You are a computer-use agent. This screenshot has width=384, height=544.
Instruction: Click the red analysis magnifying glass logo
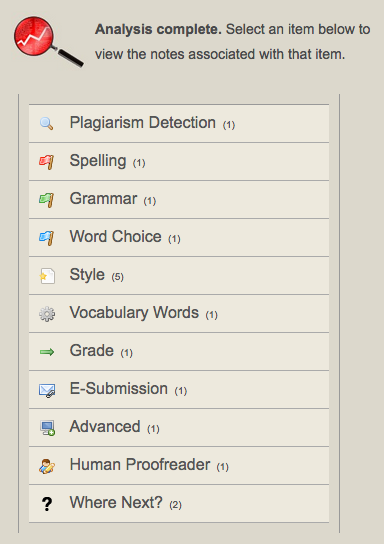pyautogui.click(x=48, y=41)
